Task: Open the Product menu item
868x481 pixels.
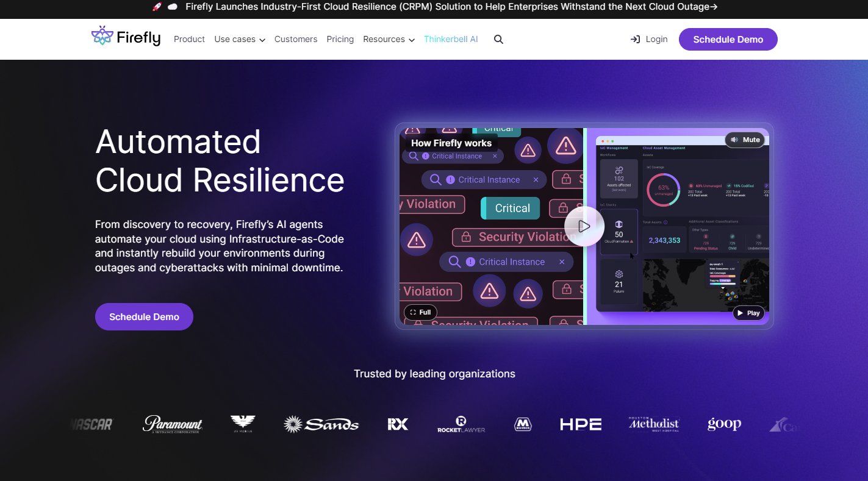Action: [189, 39]
